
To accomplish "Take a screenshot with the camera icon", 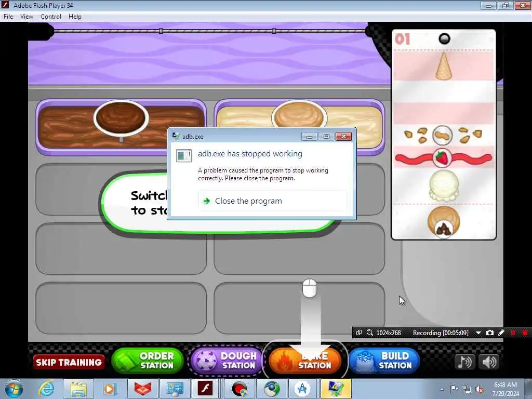I will [489, 333].
